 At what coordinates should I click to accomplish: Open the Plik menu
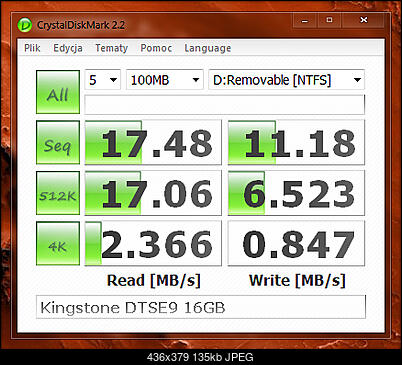32,48
